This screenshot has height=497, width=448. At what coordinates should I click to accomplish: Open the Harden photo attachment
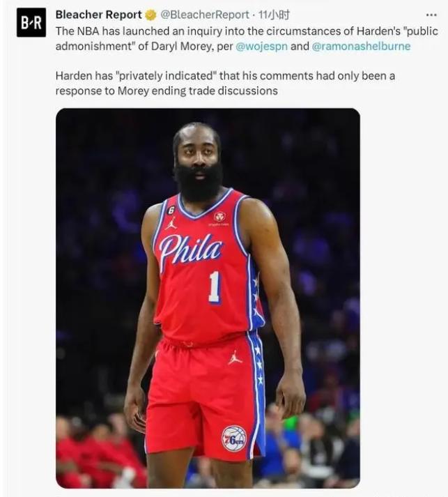(208, 298)
